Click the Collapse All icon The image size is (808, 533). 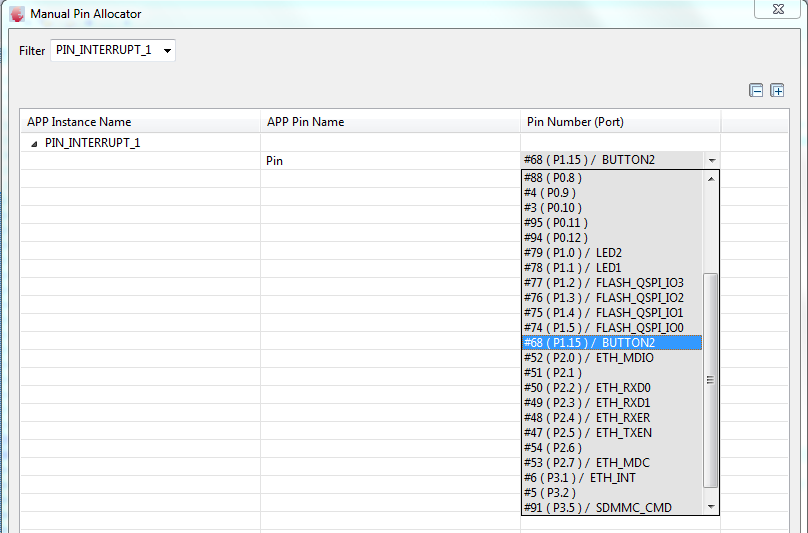[757, 90]
